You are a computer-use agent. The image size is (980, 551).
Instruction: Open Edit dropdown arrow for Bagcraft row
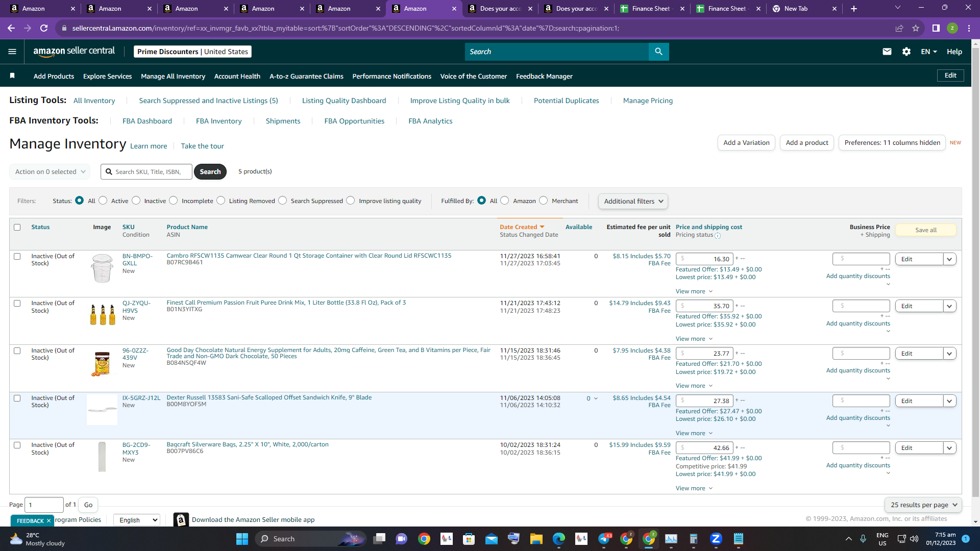click(x=949, y=448)
